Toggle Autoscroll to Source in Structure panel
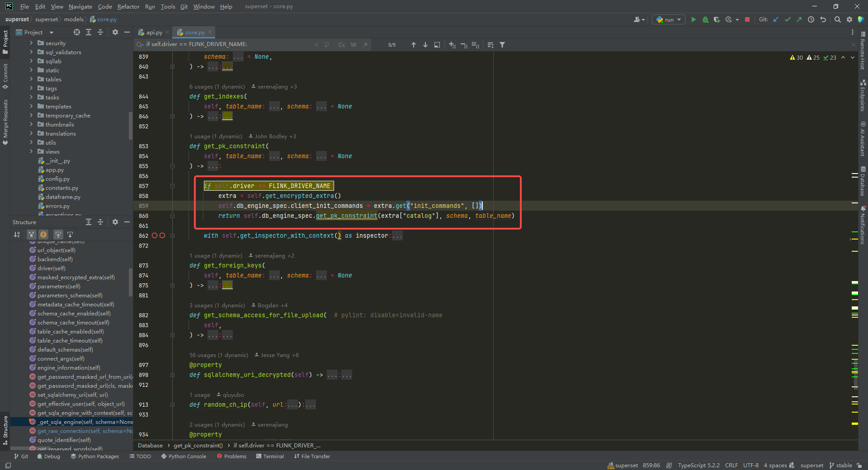Image resolution: width=868 pixels, height=470 pixels. (x=58, y=235)
